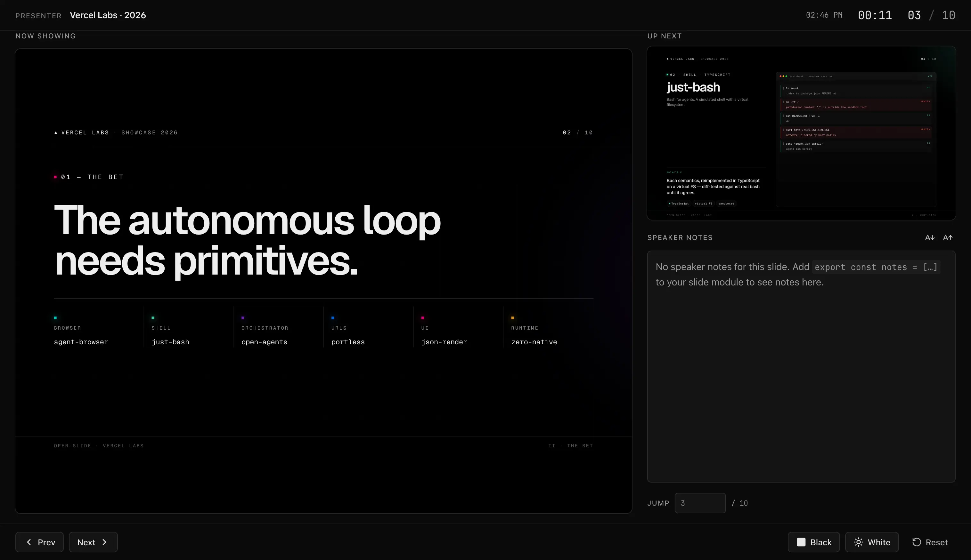Select the current slide preview area
The width and height of the screenshot is (971, 560).
[323, 281]
